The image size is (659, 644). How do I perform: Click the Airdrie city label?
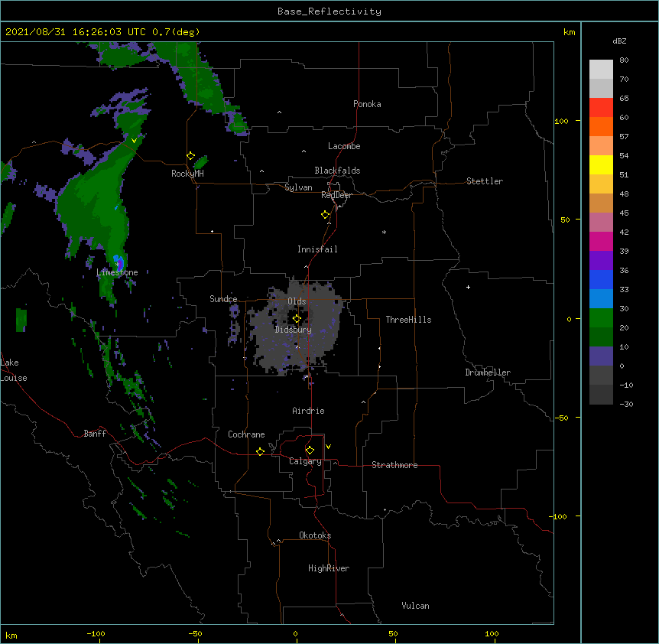pyautogui.click(x=309, y=411)
